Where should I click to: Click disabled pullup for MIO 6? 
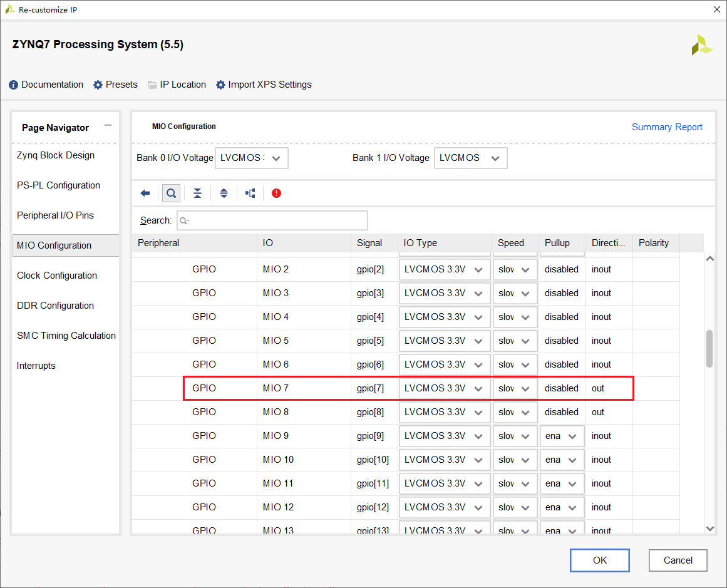[562, 364]
